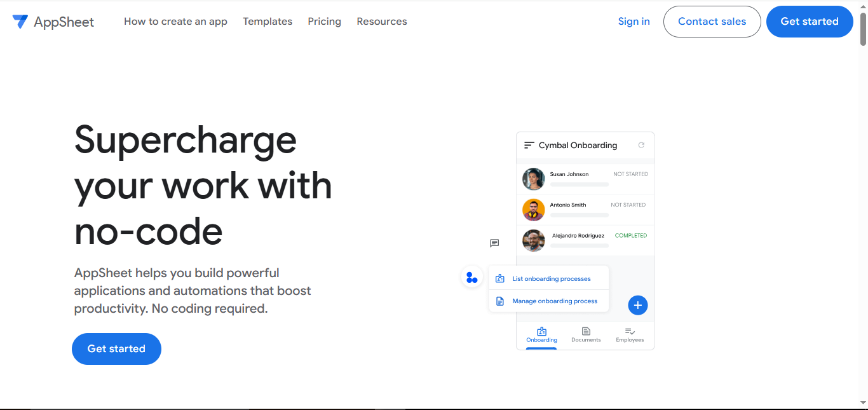The height and width of the screenshot is (410, 868).
Task: Switch to the Documents tab
Action: pyautogui.click(x=586, y=335)
